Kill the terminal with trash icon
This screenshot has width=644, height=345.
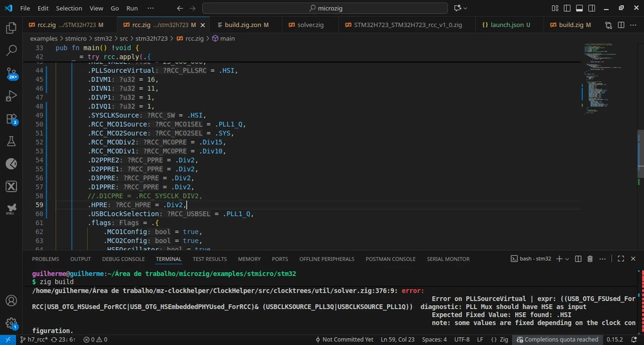[x=590, y=259]
